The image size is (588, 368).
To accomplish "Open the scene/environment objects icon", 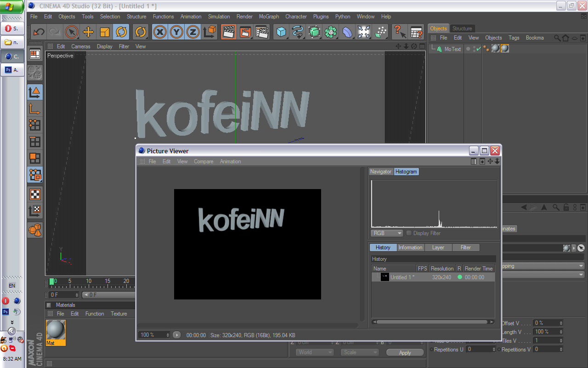I will [364, 32].
